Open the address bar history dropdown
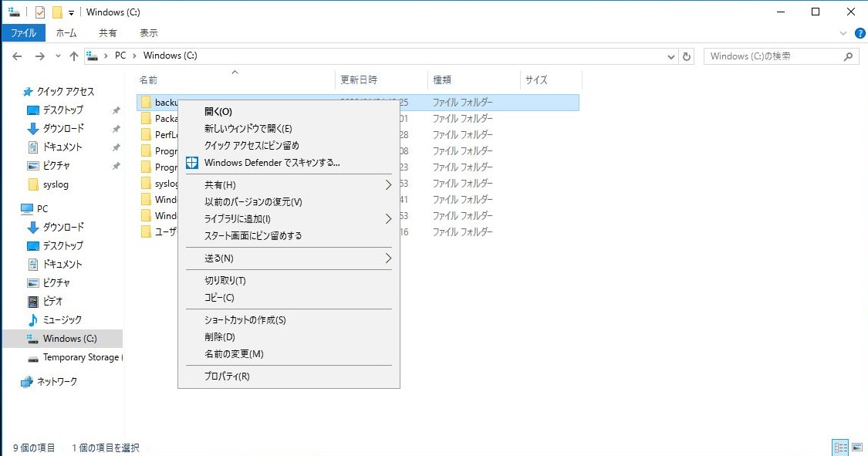868x456 pixels. (x=670, y=56)
